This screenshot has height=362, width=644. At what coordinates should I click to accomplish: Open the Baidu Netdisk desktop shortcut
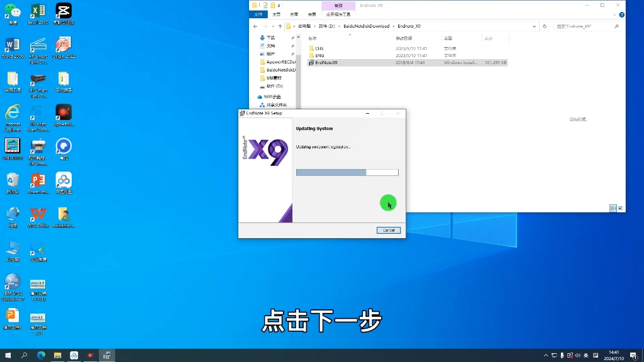(64, 183)
